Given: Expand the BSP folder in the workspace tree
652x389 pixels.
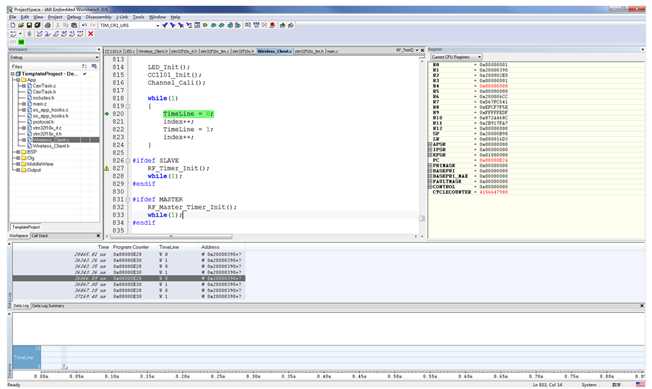Looking at the screenshot, I should click(18, 152).
